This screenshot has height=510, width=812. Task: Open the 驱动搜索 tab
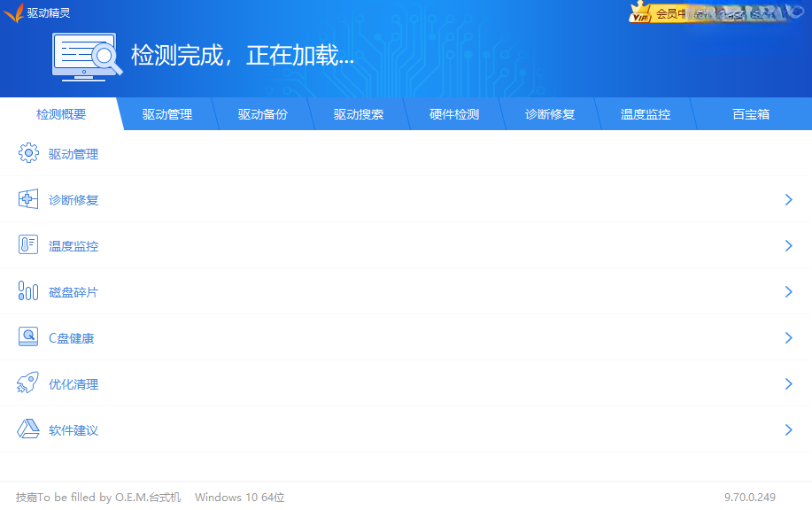[x=359, y=114]
